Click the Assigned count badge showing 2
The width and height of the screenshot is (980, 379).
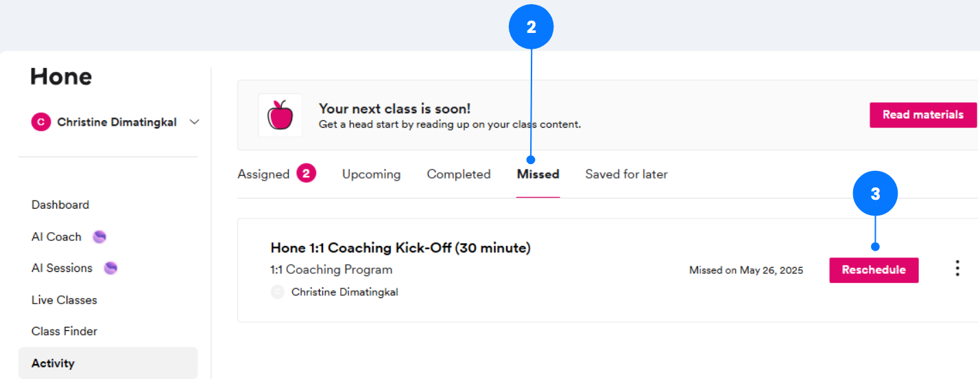click(x=307, y=174)
